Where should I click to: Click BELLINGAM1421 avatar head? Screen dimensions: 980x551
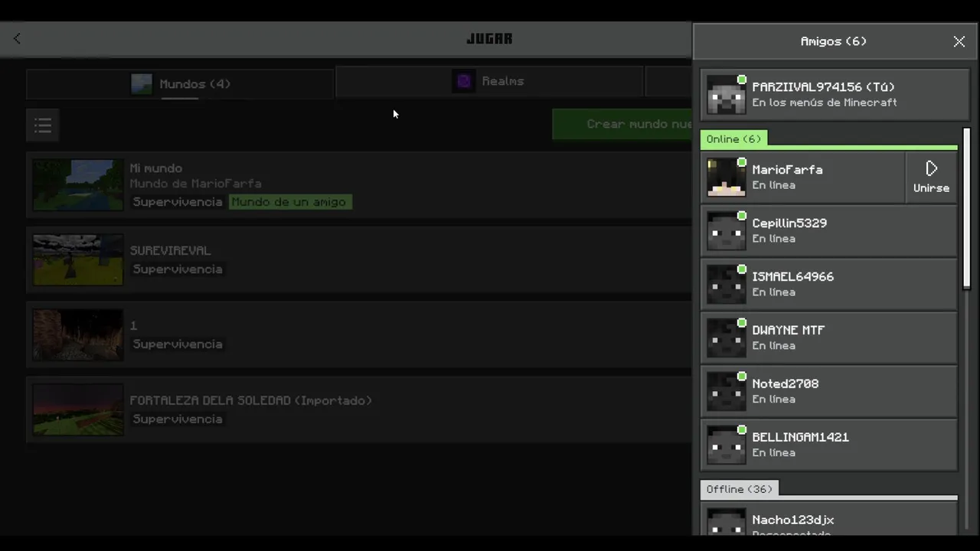coord(726,445)
